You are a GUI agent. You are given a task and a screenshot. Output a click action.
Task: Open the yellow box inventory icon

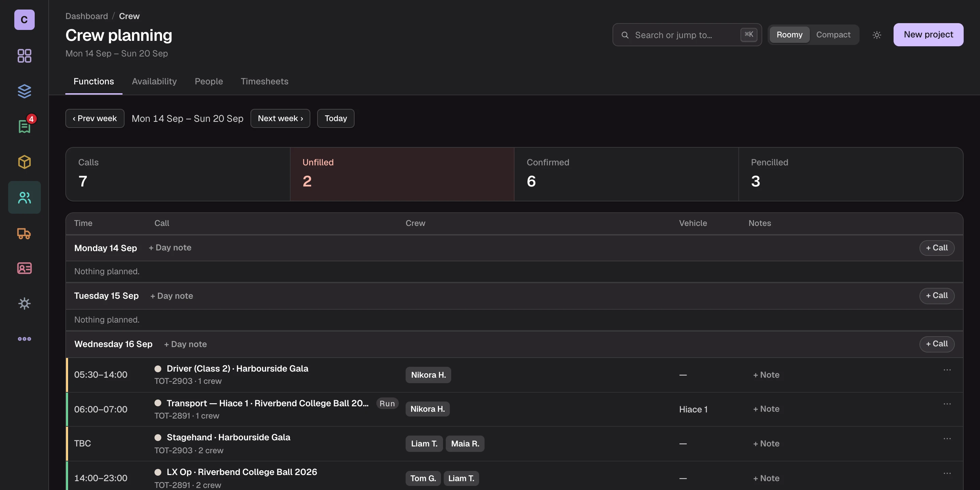24,162
